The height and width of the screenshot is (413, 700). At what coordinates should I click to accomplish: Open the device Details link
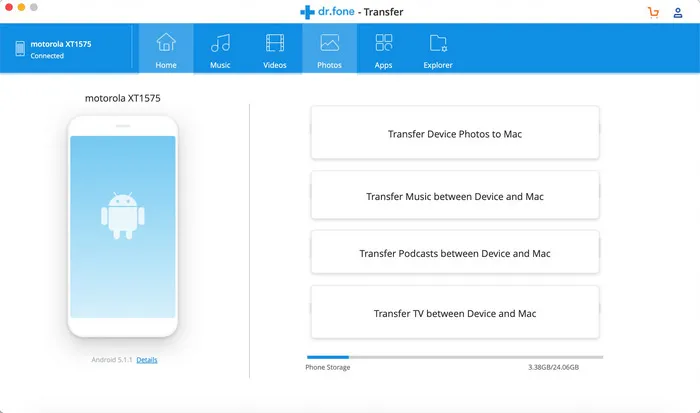tap(147, 360)
